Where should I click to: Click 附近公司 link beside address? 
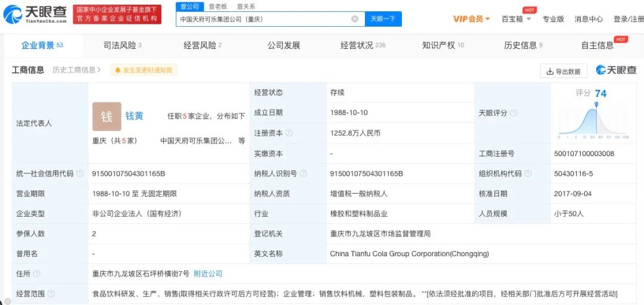208,274
